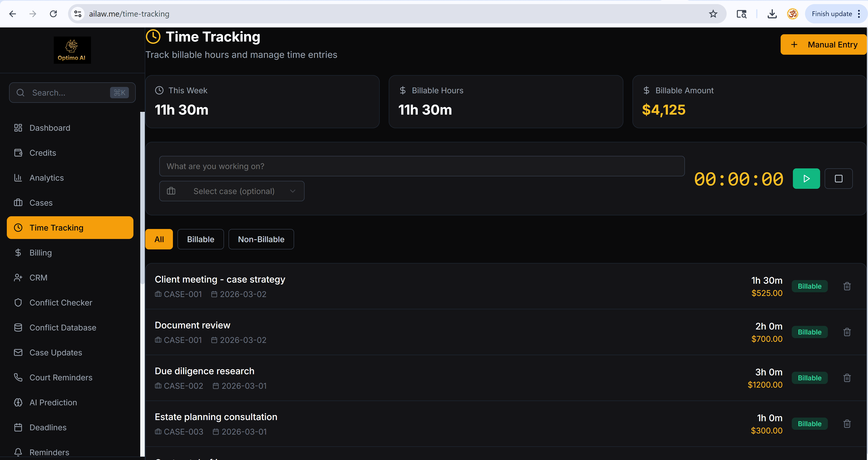Filter entries by Billable
Viewport: 868px width, 460px height.
click(200, 239)
